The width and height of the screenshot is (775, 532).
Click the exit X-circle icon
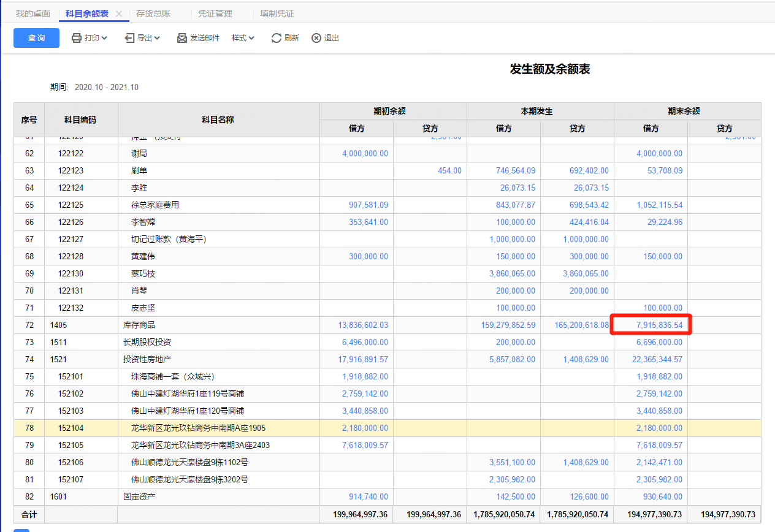[316, 38]
